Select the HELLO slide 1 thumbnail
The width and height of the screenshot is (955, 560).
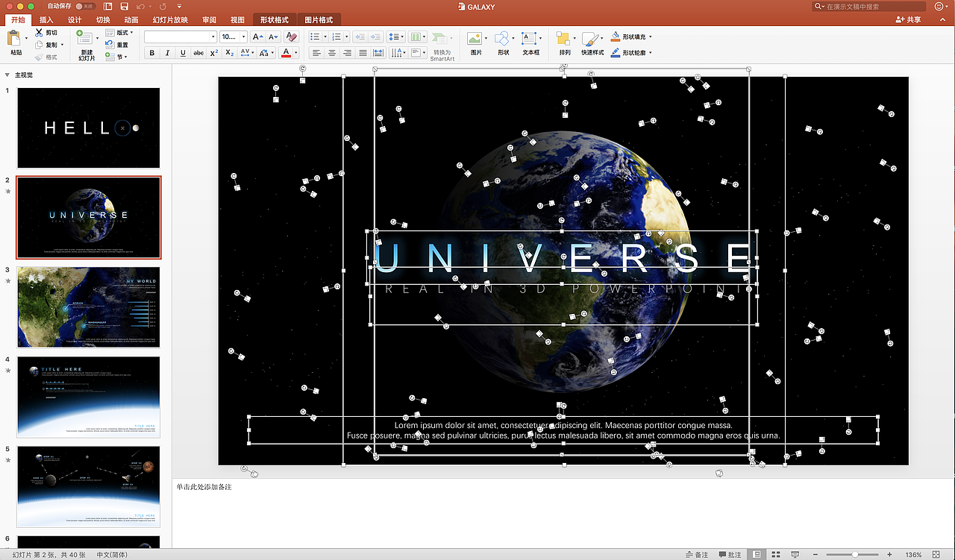(88, 128)
